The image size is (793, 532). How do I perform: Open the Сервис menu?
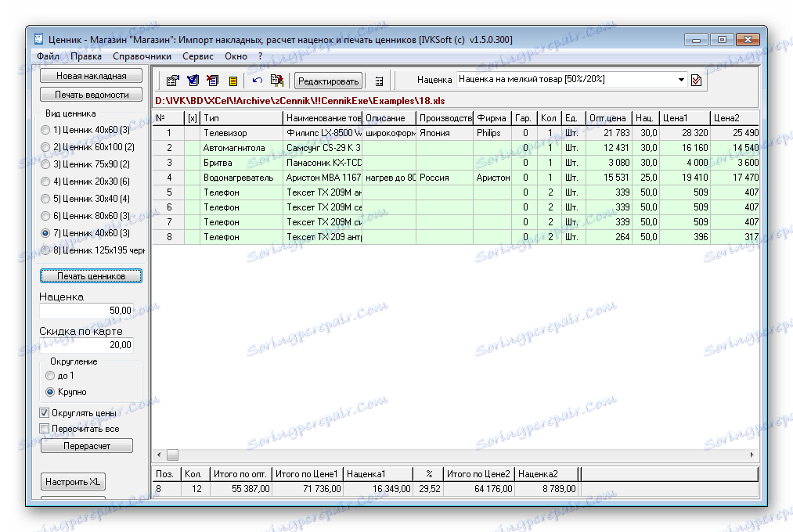(x=198, y=56)
